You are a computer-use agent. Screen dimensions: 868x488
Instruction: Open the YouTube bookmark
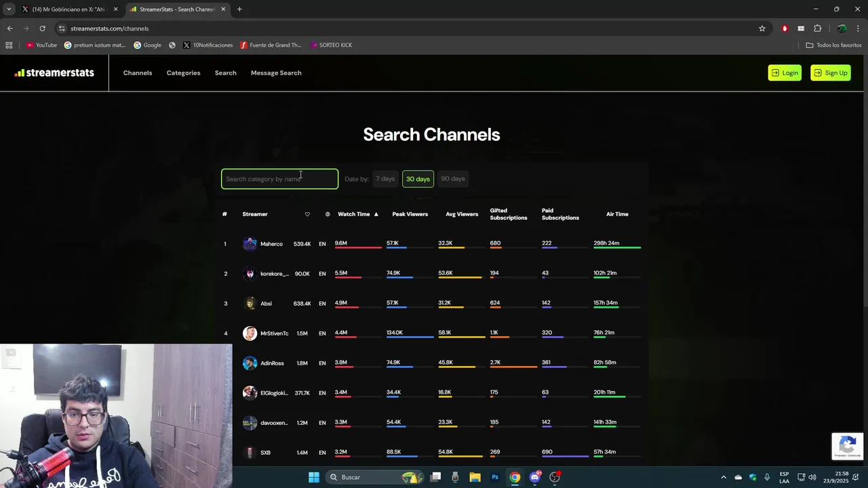[x=41, y=45]
